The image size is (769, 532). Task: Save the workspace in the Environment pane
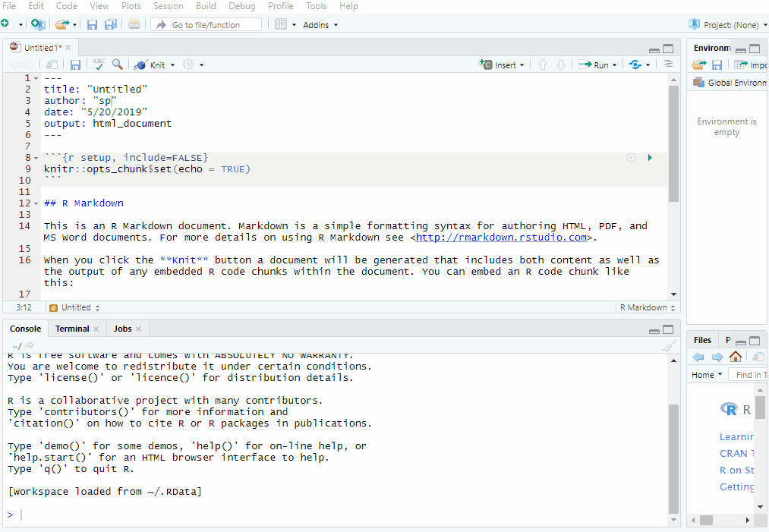coord(717,65)
